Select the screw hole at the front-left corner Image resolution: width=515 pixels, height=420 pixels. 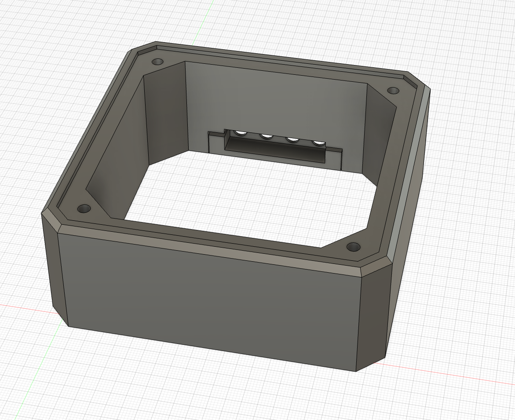(84, 209)
